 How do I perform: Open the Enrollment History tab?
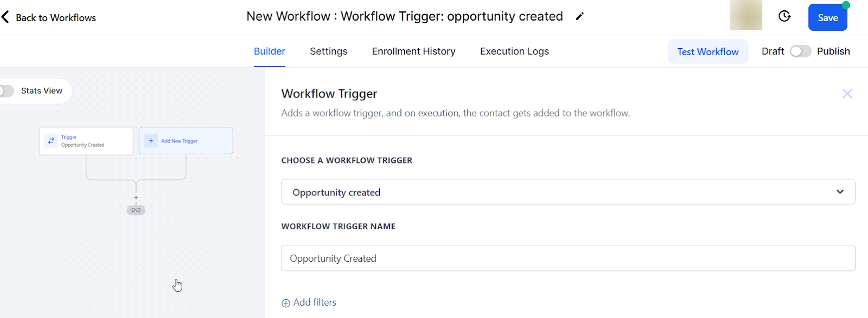pos(414,51)
